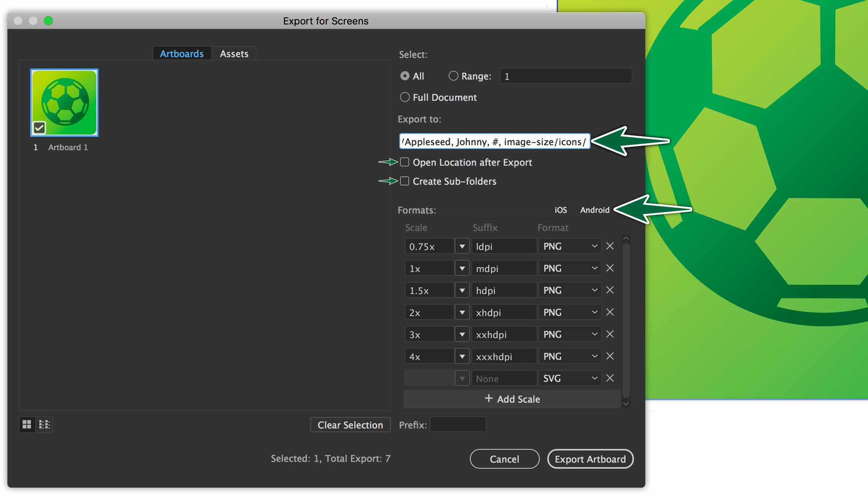Click the Clear Selection button

point(350,425)
